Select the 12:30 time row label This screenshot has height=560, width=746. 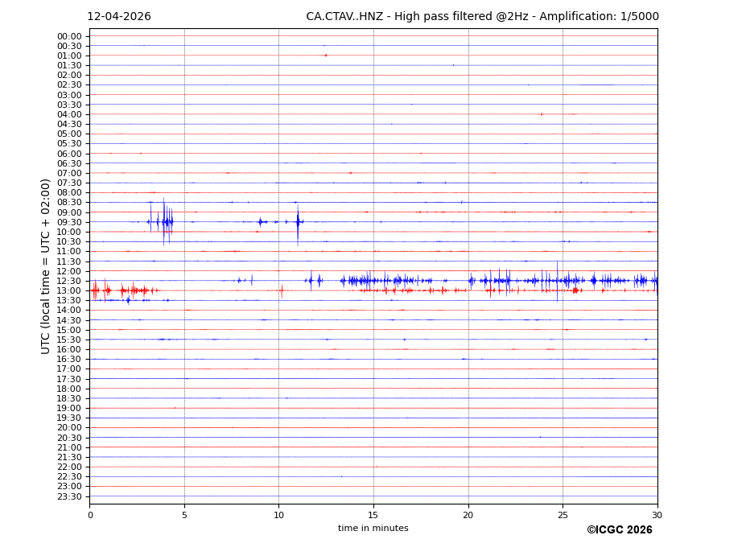pos(68,281)
